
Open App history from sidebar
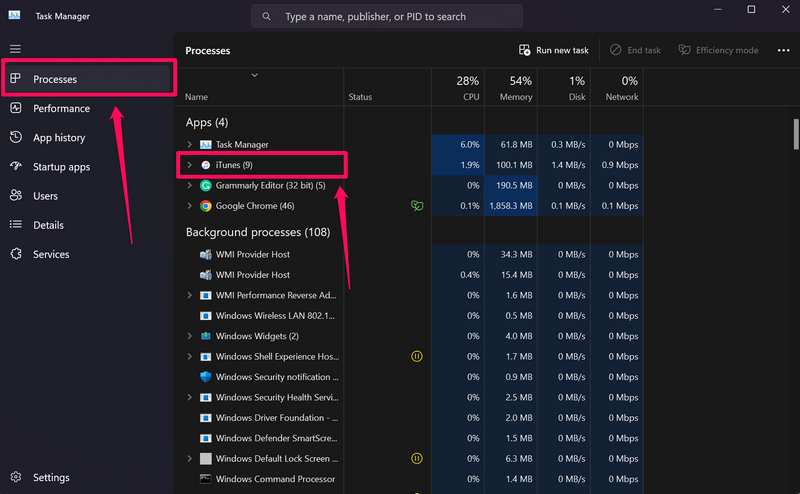60,138
